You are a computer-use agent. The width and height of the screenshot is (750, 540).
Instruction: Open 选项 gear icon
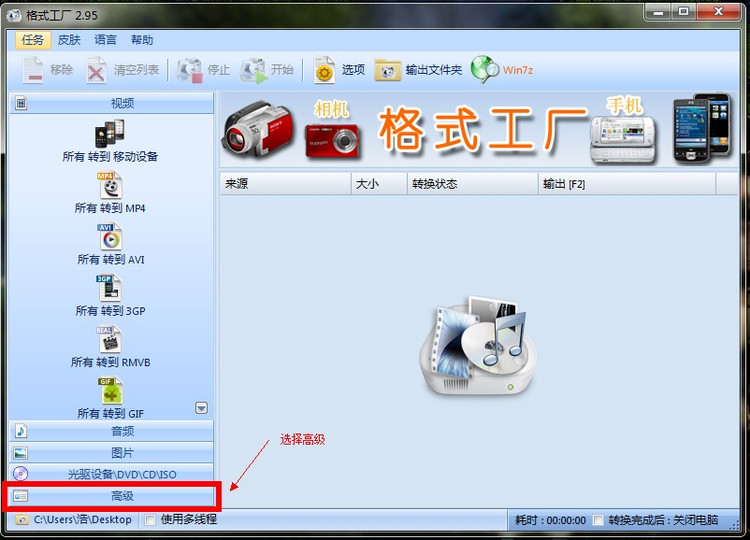(x=324, y=71)
